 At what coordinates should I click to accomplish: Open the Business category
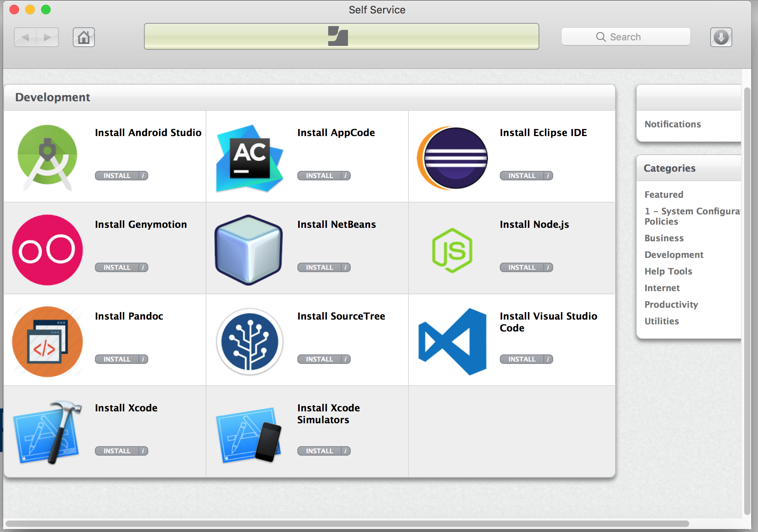664,238
